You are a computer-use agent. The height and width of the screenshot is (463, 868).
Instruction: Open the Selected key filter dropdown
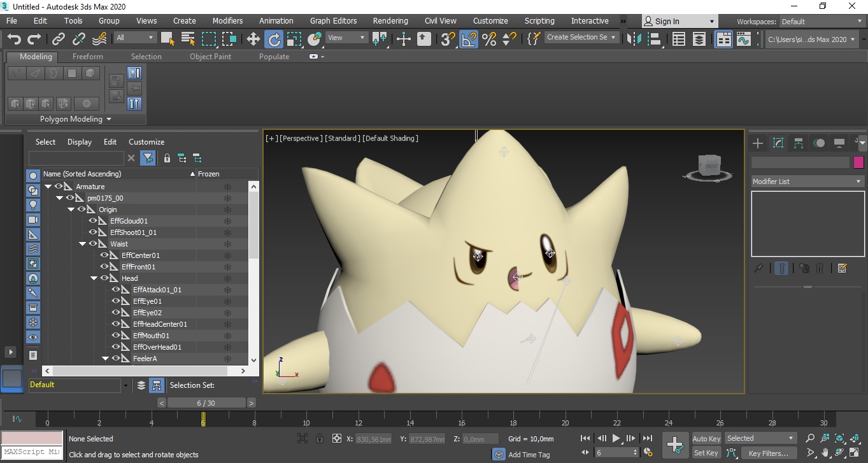pyautogui.click(x=760, y=438)
